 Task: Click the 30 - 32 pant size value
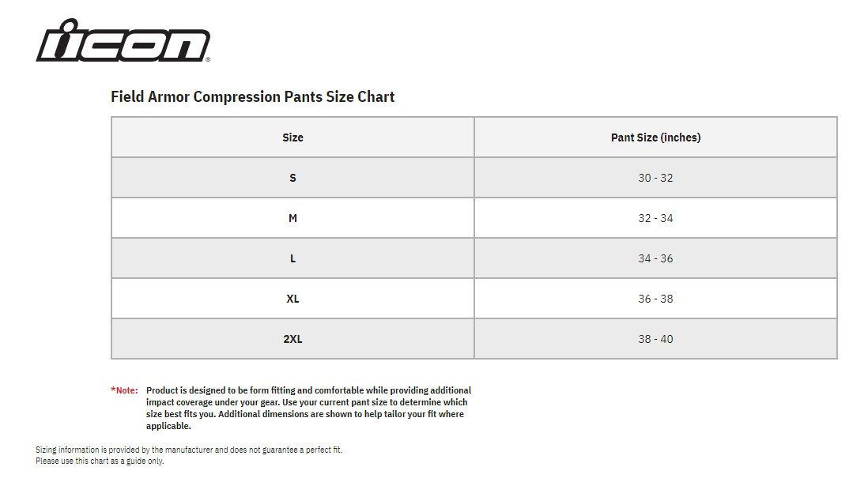[x=655, y=178]
